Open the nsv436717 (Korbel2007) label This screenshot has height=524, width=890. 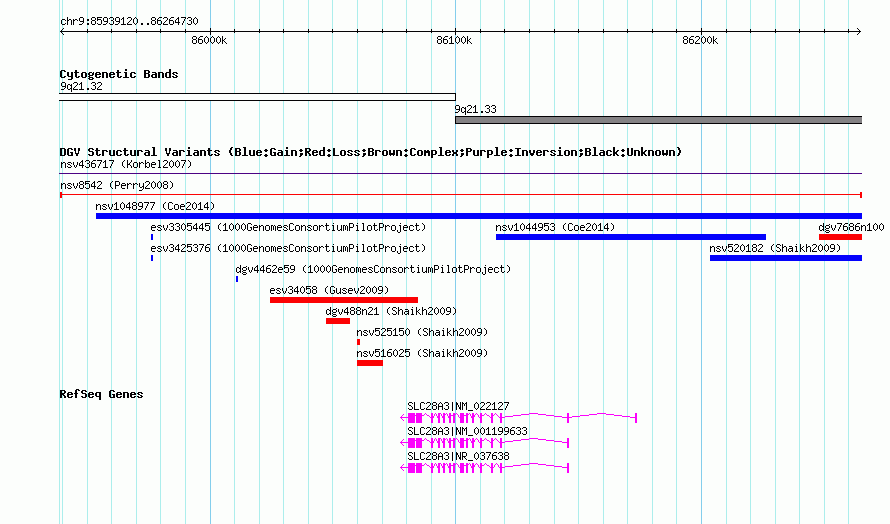126,164
